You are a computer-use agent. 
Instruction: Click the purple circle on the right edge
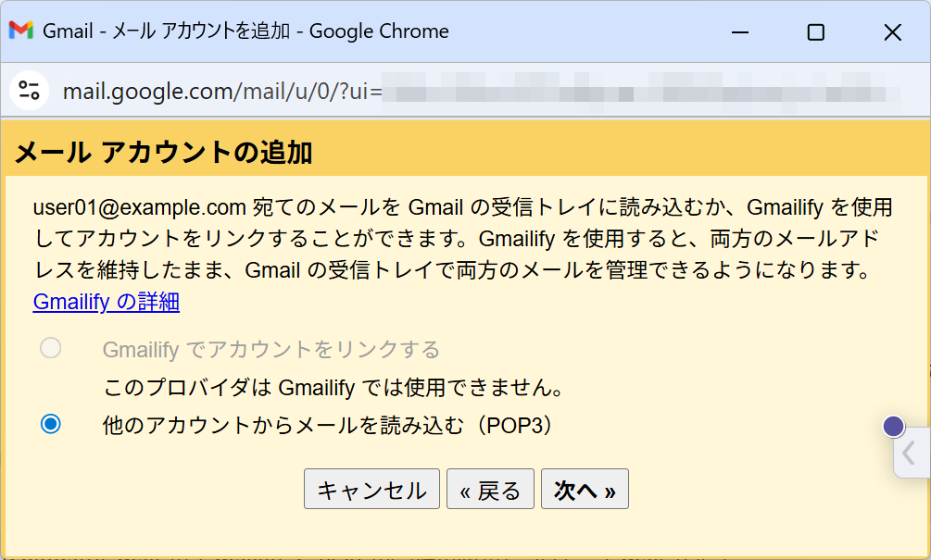893,426
